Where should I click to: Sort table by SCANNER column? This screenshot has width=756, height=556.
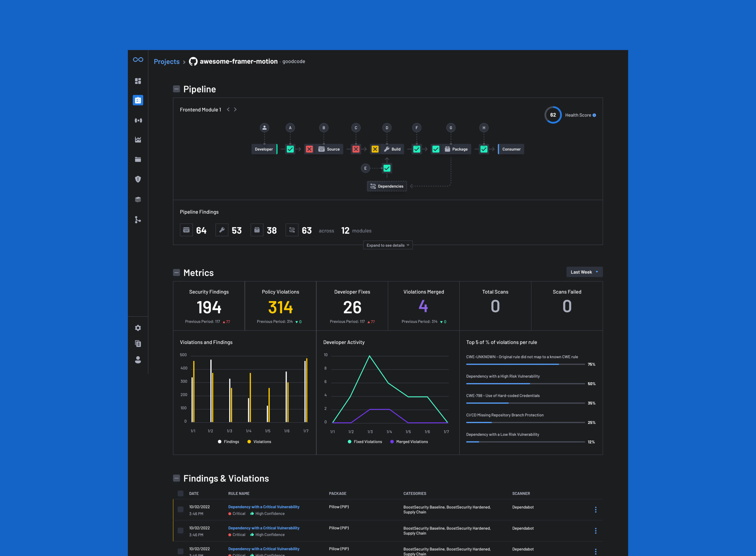pos(521,493)
